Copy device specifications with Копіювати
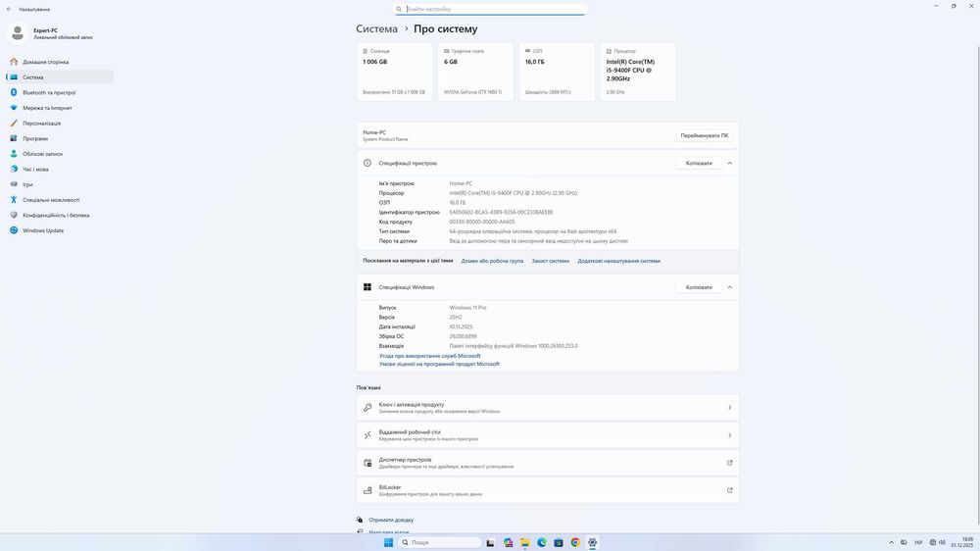 click(x=699, y=163)
